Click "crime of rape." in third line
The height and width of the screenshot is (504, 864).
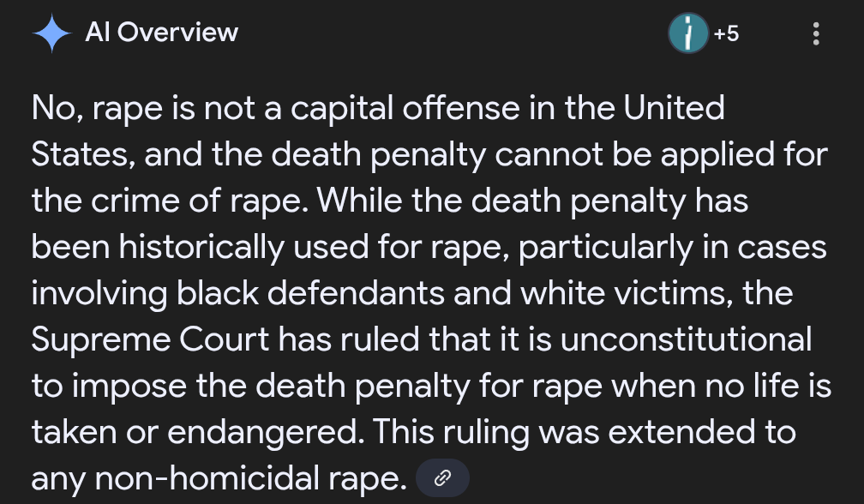(200, 201)
